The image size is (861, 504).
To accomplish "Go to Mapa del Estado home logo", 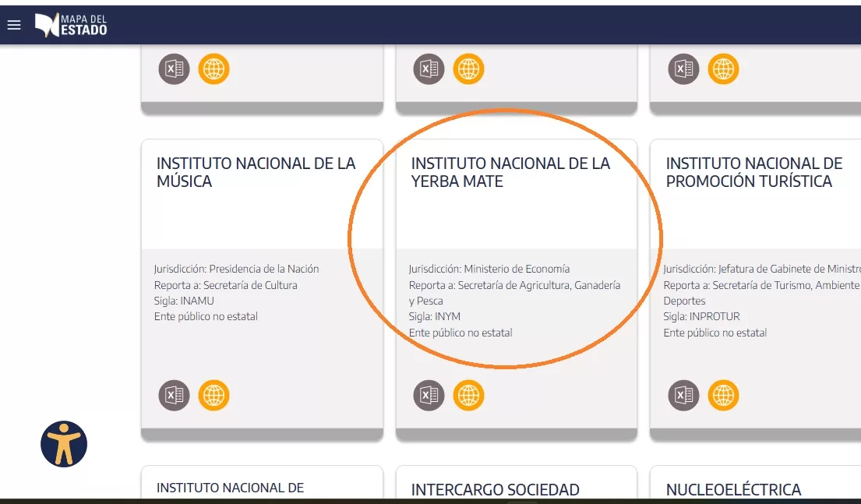I will point(71,25).
